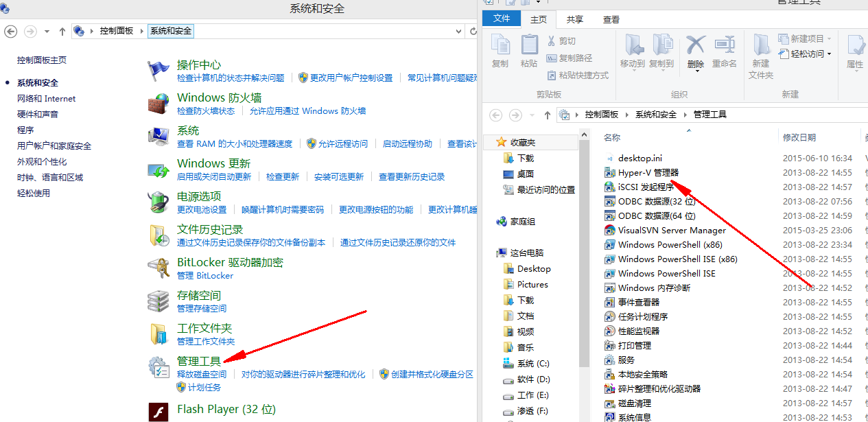This screenshot has height=422, width=868.
Task: Click 释放磁盘空间 link
Action: click(202, 375)
